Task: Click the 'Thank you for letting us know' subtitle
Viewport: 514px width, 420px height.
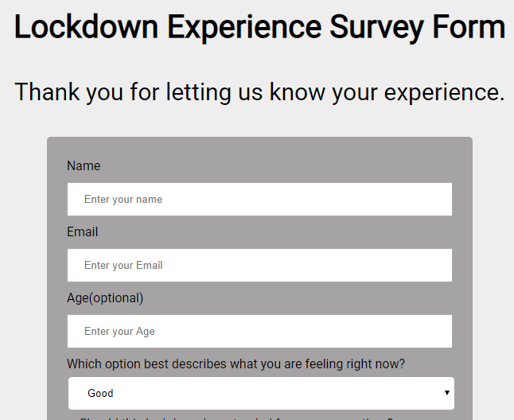Action: tap(259, 92)
